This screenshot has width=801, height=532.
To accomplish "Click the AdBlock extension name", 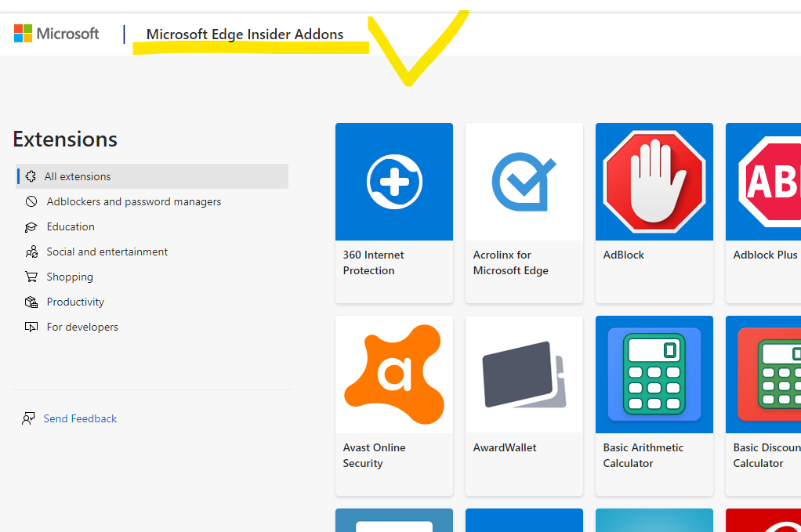I will pyautogui.click(x=624, y=255).
